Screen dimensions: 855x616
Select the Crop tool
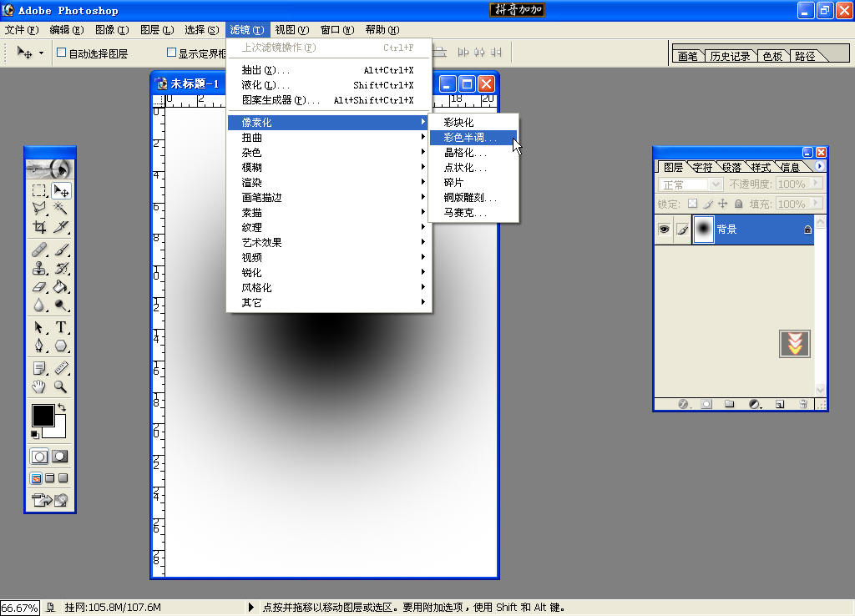pos(39,227)
